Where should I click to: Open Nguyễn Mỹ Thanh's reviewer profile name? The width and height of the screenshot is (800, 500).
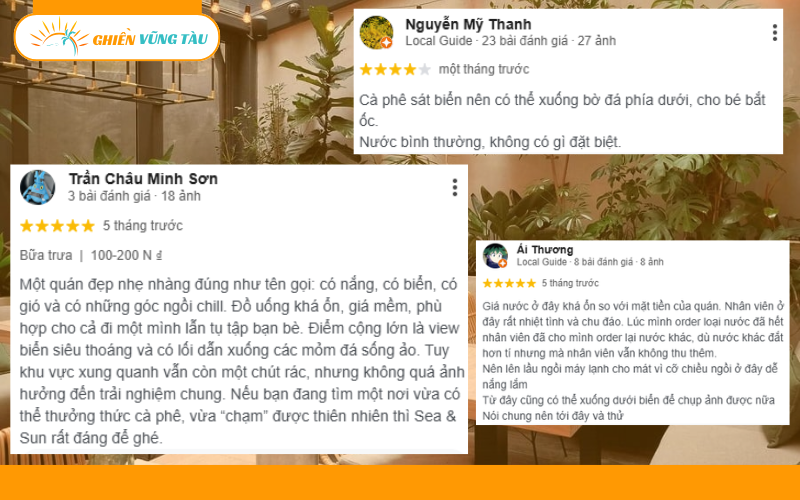[x=468, y=24]
